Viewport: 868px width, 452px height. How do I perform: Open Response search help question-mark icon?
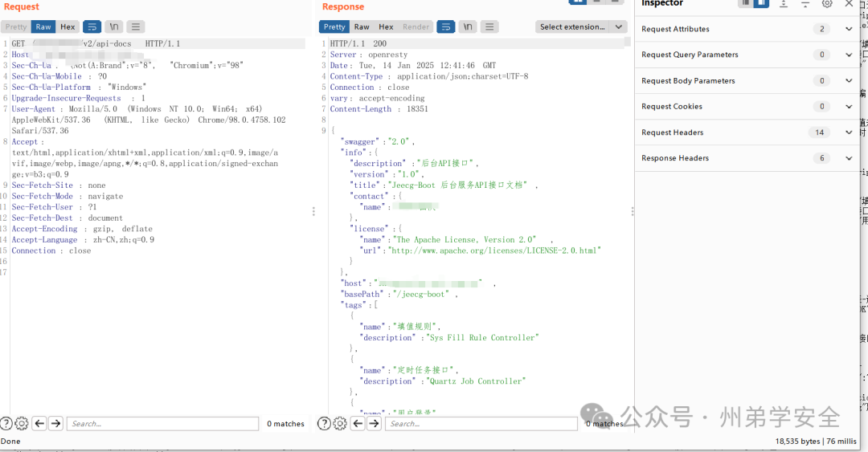coord(325,424)
